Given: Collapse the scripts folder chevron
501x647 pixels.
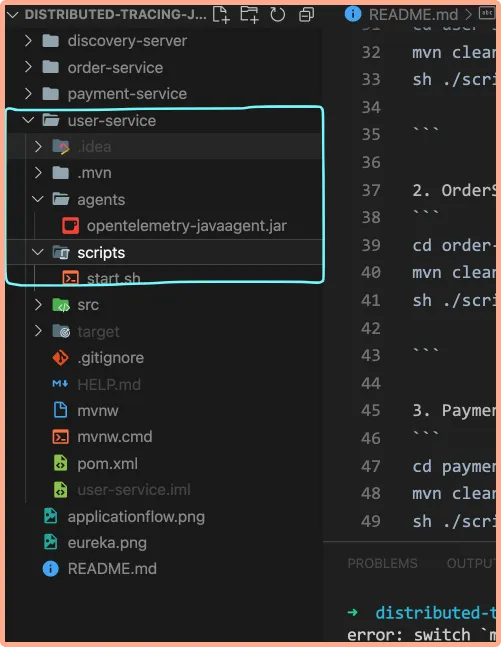Looking at the screenshot, I should point(38,252).
